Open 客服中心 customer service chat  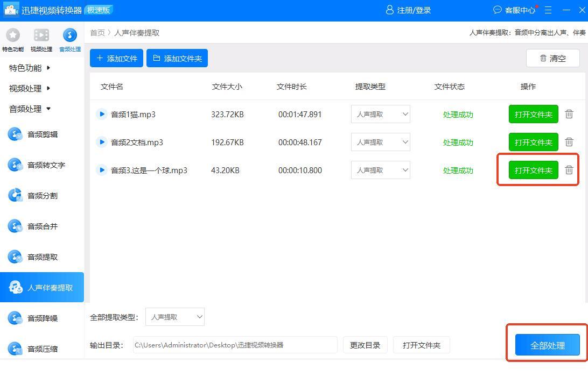[514, 10]
